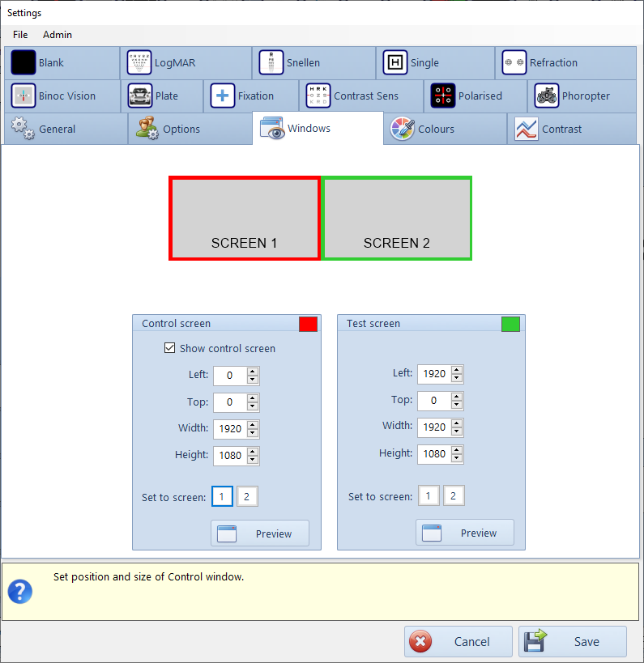Image resolution: width=644 pixels, height=663 pixels.
Task: Select the Fixation plus icon
Action: click(223, 96)
